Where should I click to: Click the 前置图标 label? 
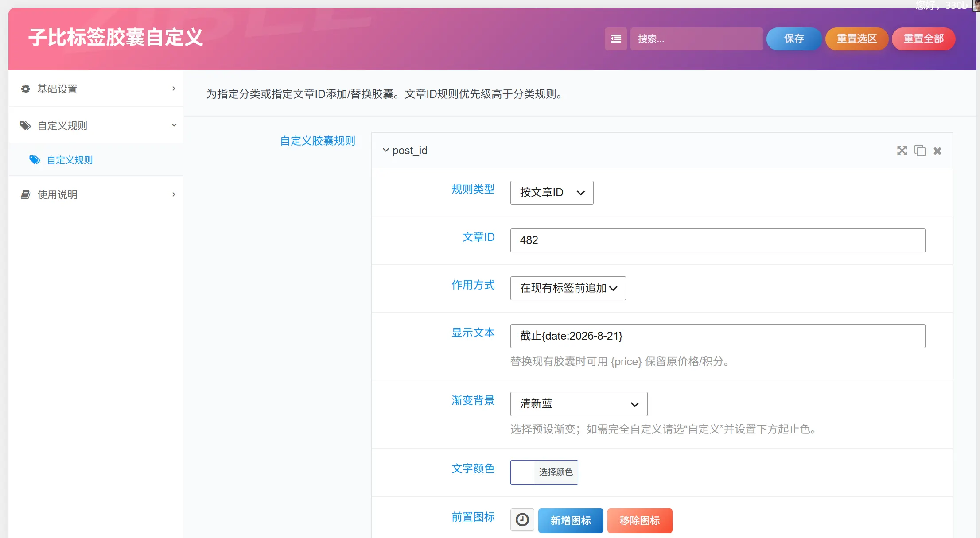pos(473,517)
